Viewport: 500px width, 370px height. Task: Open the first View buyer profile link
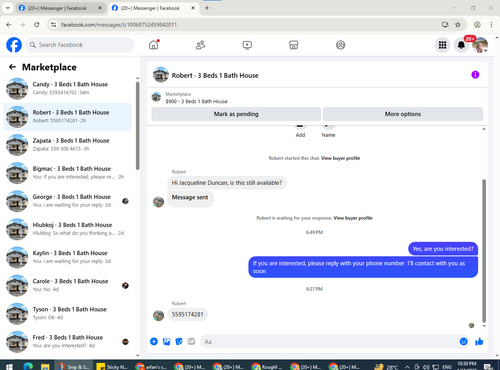340,158
